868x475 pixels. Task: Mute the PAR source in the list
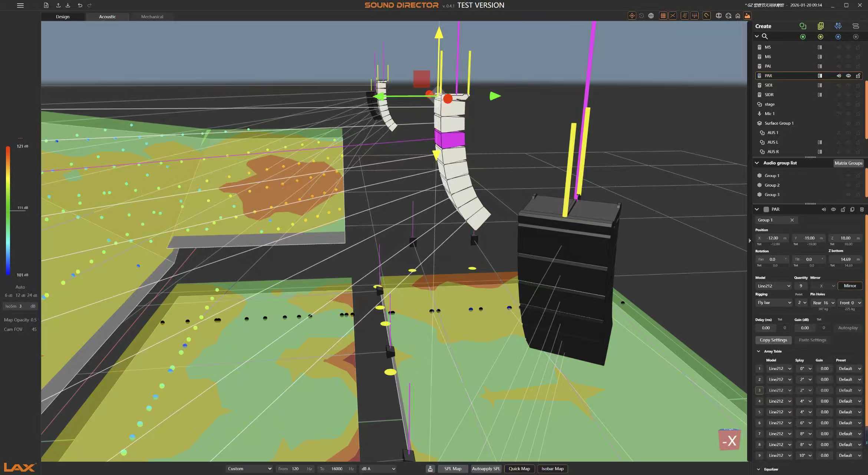point(839,76)
